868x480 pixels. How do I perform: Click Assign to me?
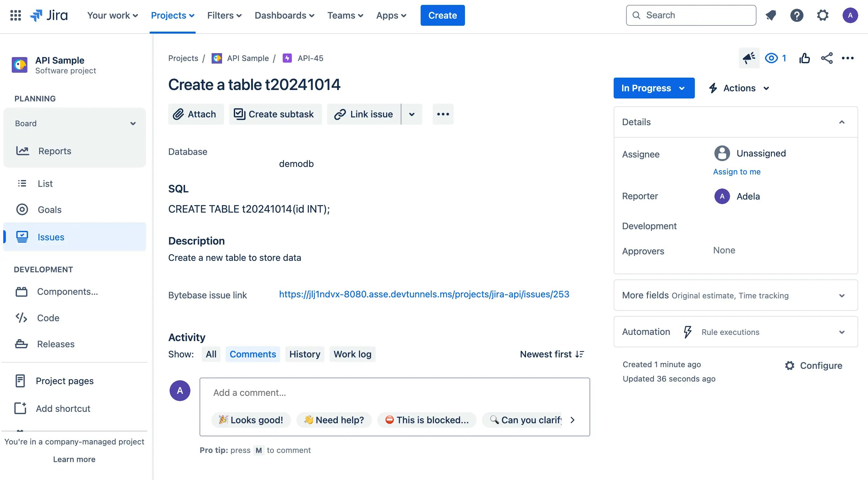click(x=737, y=172)
